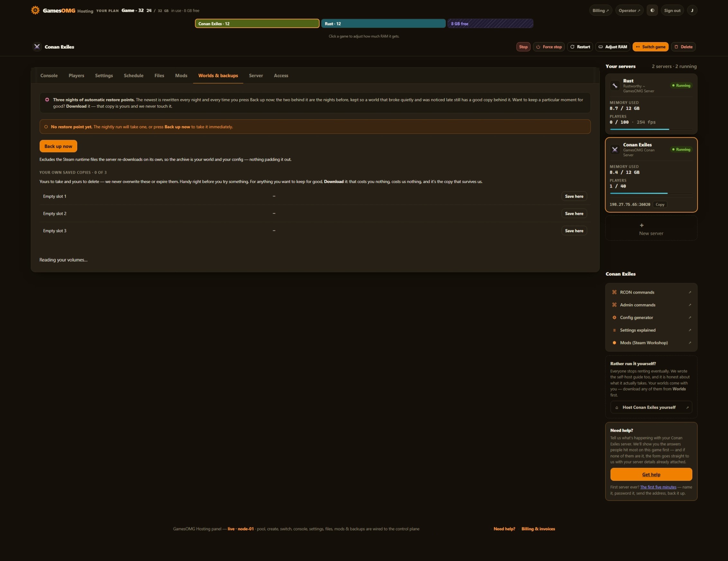The image size is (728, 561).
Task: Save here in Empty slot 1
Action: point(574,196)
